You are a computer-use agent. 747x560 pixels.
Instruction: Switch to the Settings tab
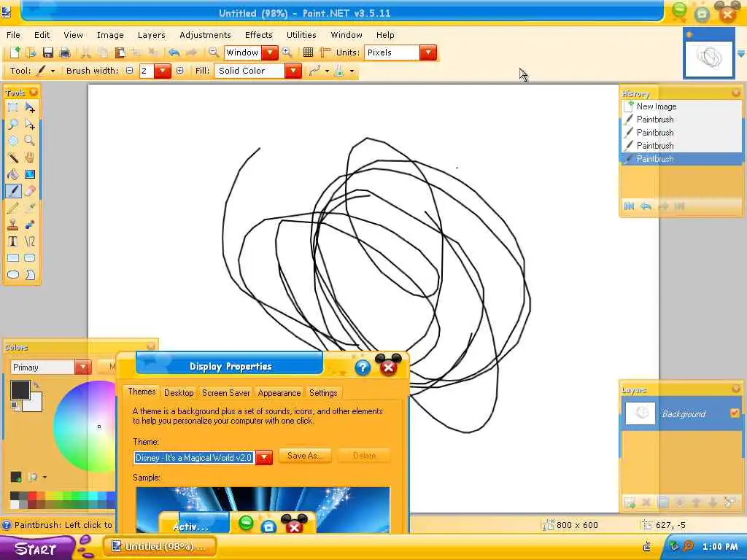(323, 393)
